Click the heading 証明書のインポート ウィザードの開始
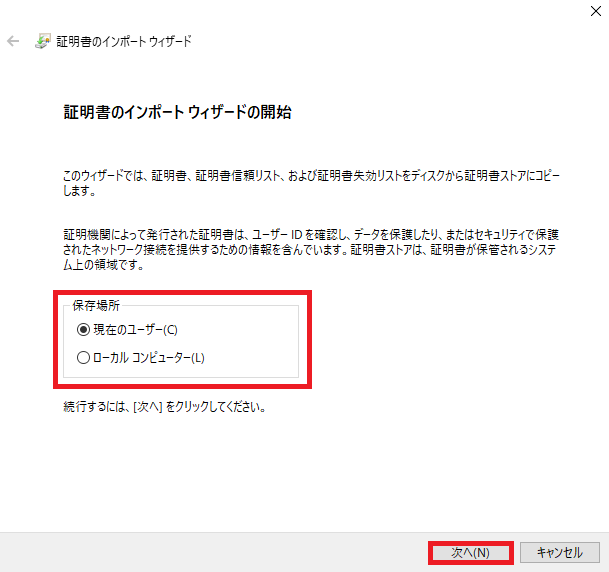Screen dimensions: 609x572 [177, 112]
